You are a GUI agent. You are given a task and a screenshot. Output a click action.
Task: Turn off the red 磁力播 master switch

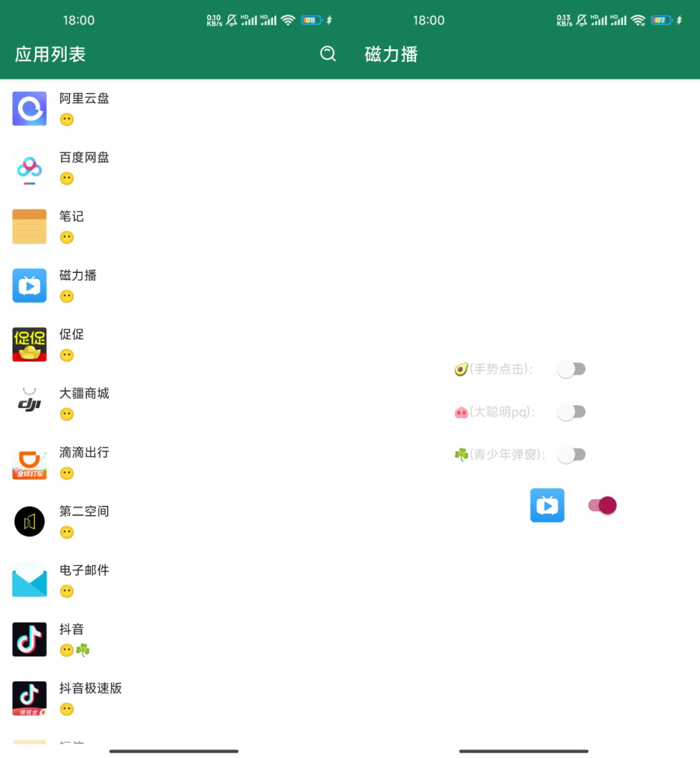(602, 505)
